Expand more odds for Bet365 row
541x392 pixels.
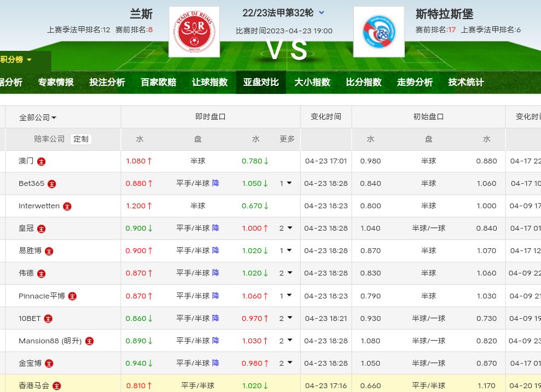click(x=286, y=184)
